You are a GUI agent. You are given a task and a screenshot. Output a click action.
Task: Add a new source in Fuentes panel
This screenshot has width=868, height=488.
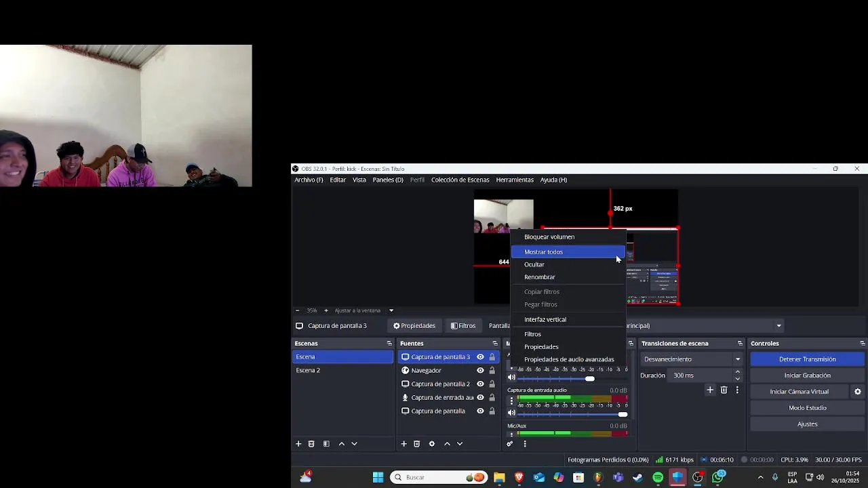tap(403, 444)
